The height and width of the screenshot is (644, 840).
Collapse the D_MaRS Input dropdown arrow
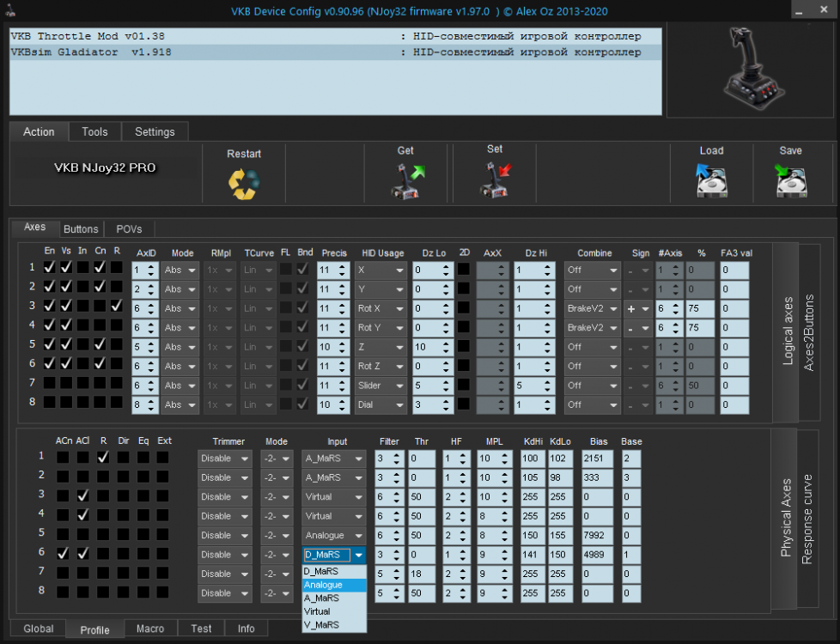(x=358, y=555)
